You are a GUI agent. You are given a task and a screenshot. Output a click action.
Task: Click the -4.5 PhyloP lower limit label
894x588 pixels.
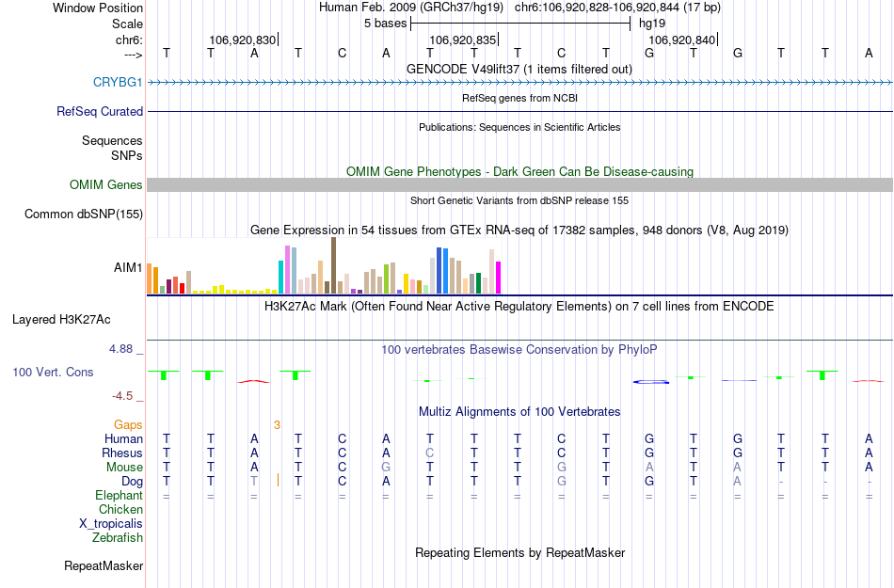click(x=122, y=396)
